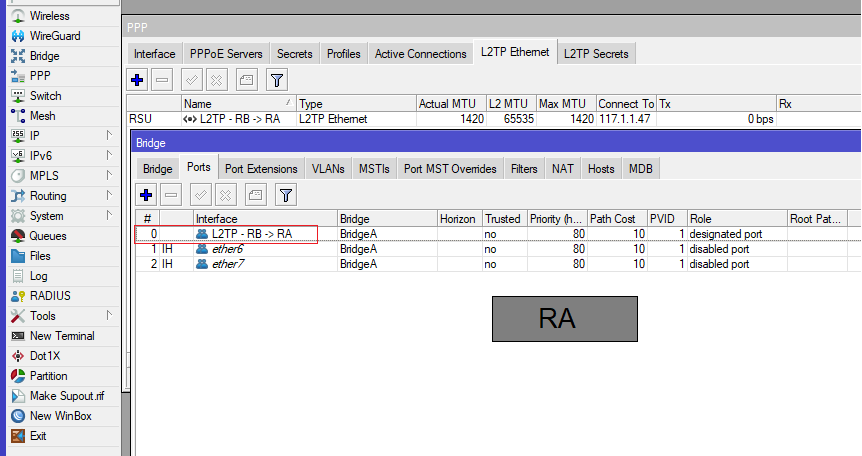This screenshot has height=456, width=862.
Task: Click the comment icon in Bridge toolbar
Action: [x=255, y=195]
